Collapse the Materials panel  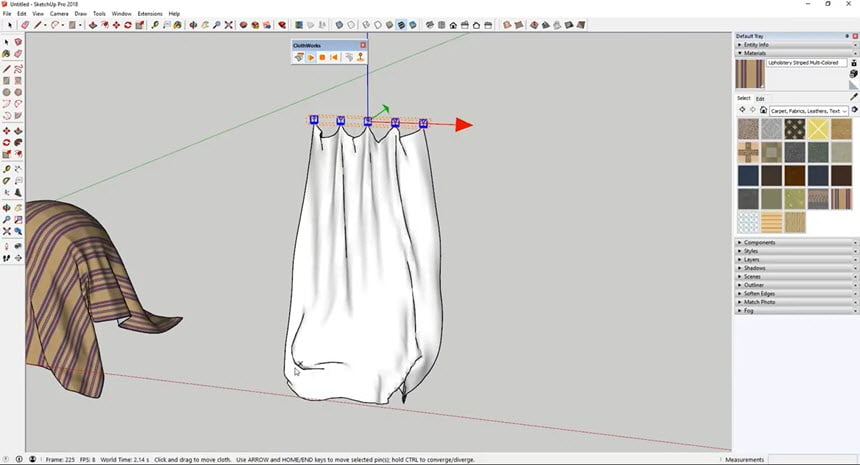pos(796,53)
